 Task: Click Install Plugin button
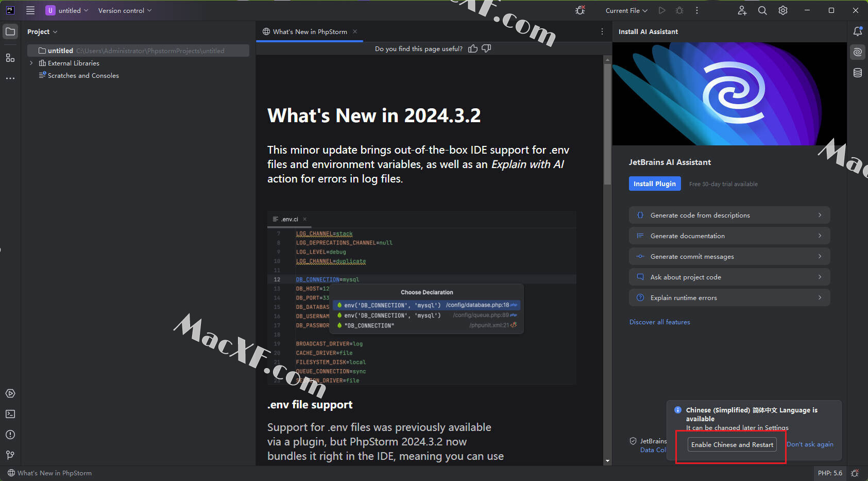tap(655, 184)
